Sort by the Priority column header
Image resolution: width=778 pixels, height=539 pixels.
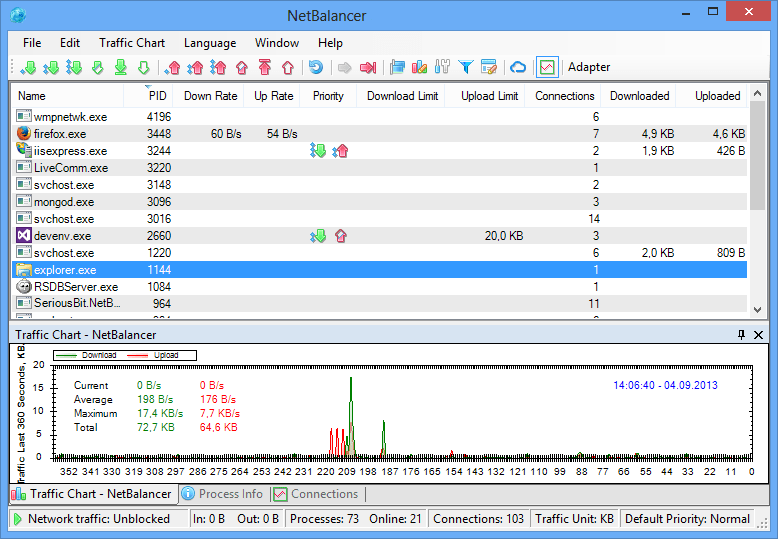pos(328,96)
